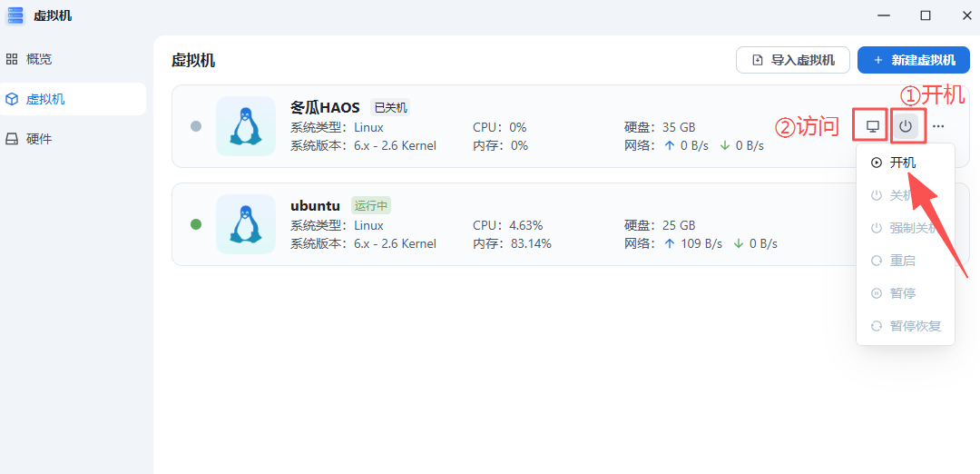Open the three-dot more menu for 冬瓜HAOS
This screenshot has width=980, height=474.
(938, 126)
